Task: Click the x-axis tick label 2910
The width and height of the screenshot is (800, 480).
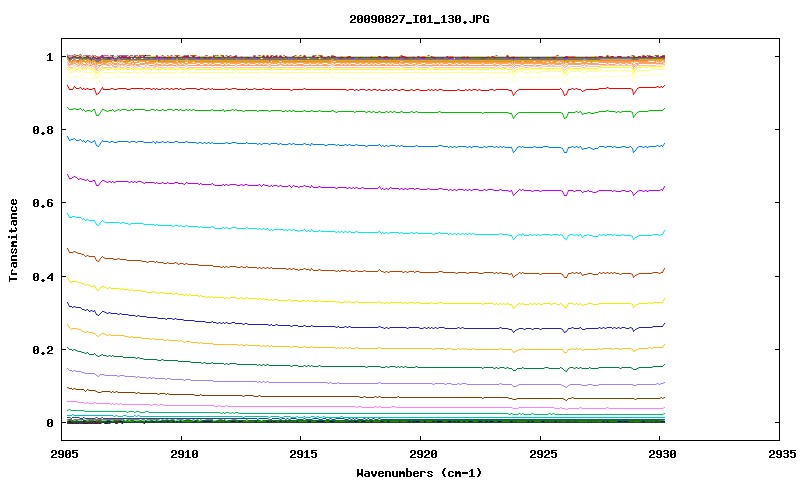Action: 184,454
